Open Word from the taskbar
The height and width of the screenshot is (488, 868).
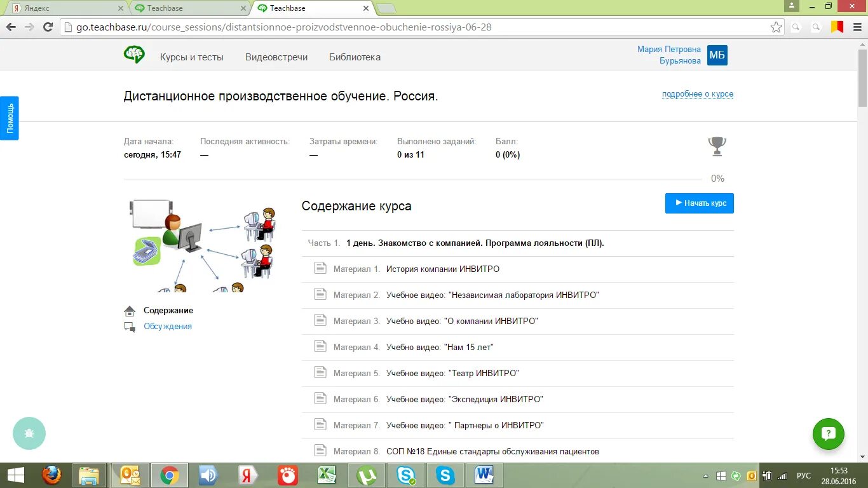[x=484, y=475]
